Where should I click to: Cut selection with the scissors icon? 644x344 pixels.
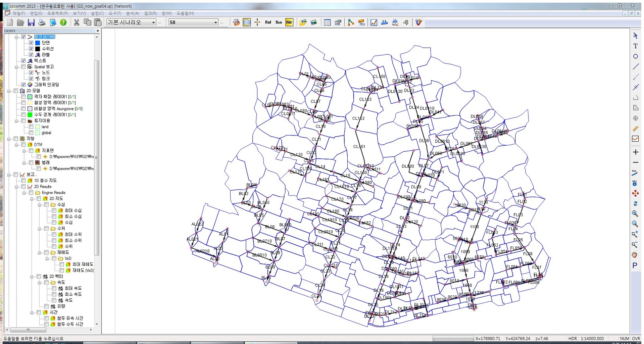(x=77, y=22)
